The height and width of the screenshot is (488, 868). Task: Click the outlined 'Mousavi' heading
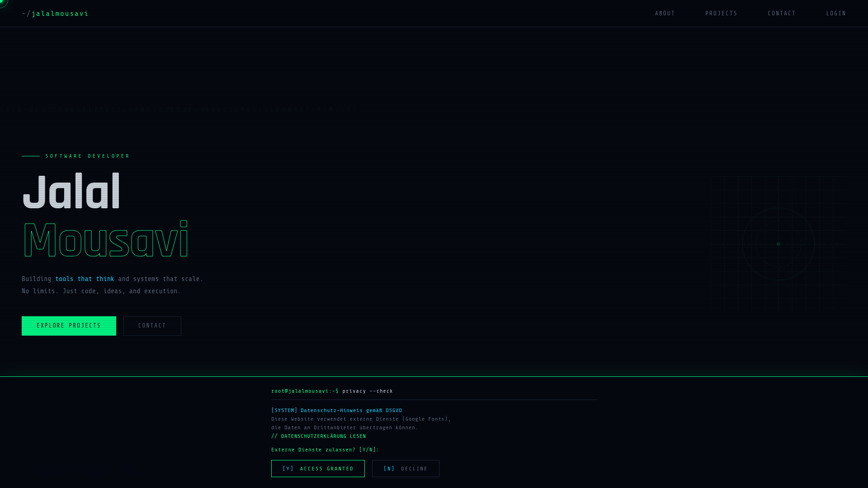point(105,239)
